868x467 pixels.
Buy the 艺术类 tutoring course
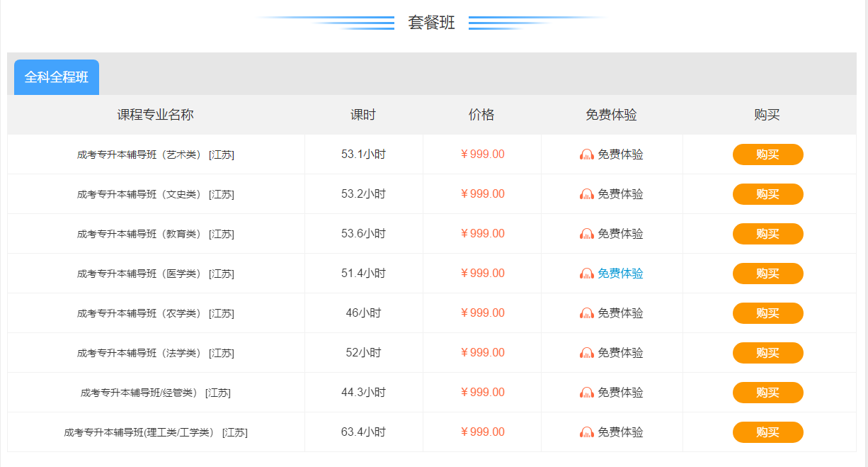click(767, 154)
